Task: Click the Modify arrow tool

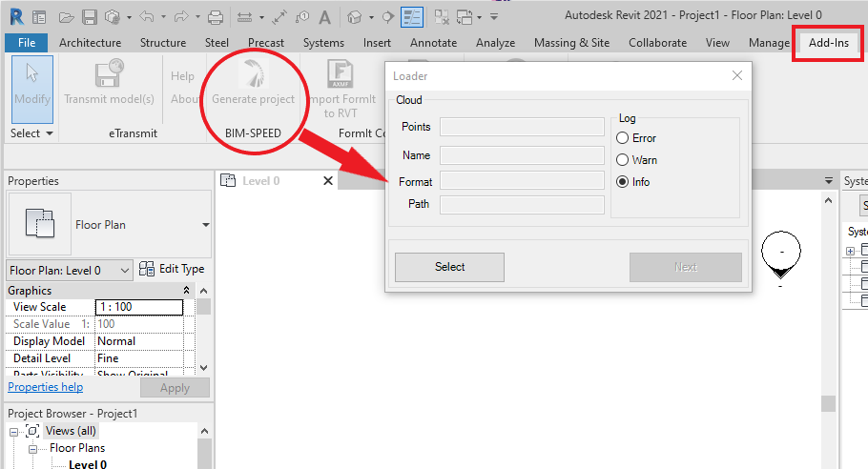Action: [32, 89]
